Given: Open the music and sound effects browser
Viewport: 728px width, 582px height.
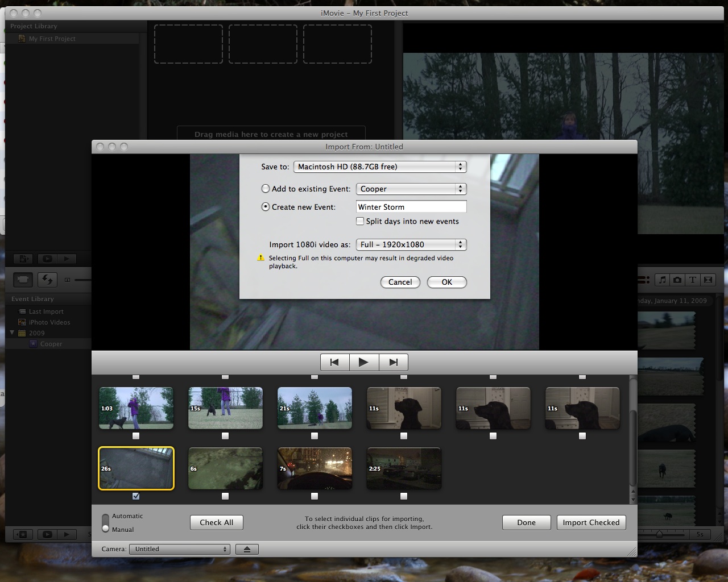Looking at the screenshot, I should 663,280.
